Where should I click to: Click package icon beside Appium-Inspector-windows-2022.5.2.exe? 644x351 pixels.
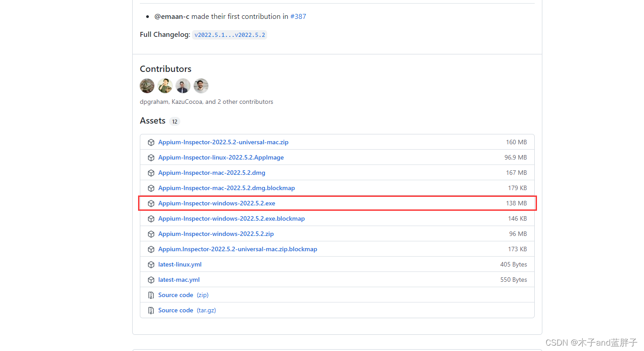[x=151, y=204]
